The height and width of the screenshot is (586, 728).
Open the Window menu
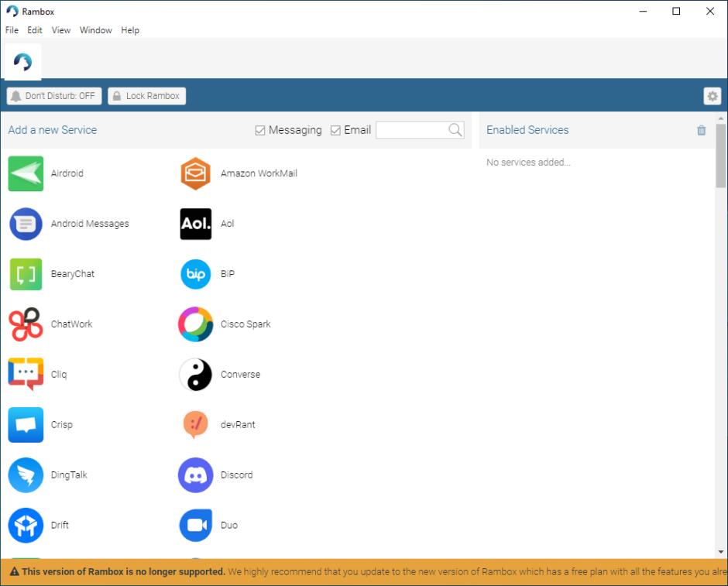click(95, 30)
